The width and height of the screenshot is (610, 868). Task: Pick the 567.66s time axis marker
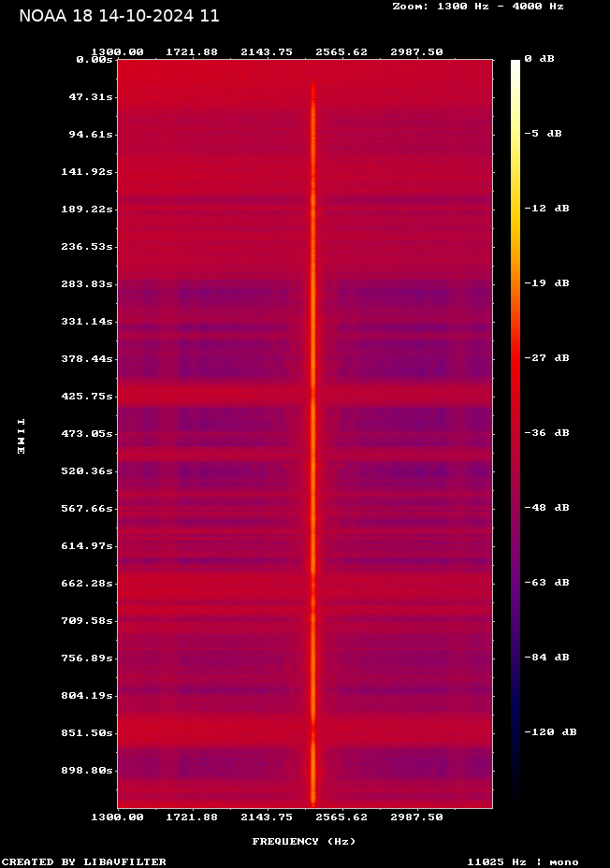tap(87, 508)
